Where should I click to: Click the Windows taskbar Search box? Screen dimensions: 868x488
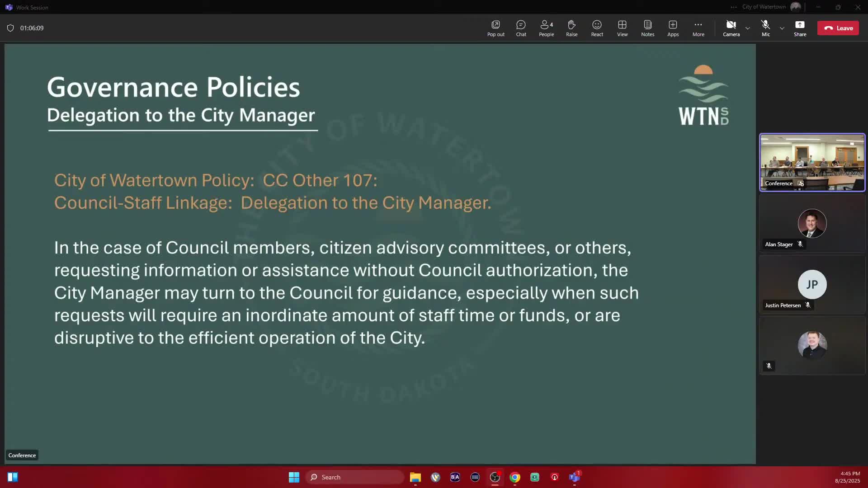[x=355, y=477]
